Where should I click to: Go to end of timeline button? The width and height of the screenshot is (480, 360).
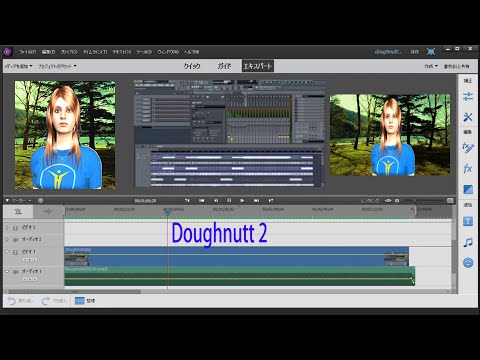pos(256,200)
